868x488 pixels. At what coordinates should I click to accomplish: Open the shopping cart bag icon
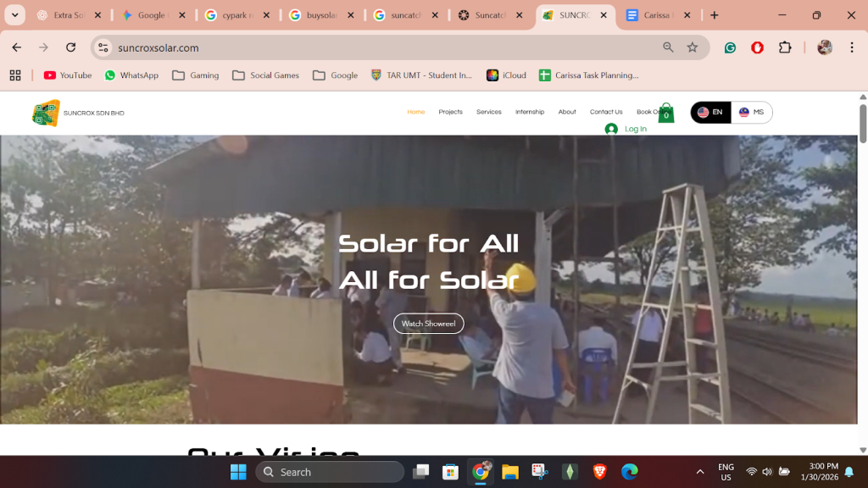click(x=666, y=114)
